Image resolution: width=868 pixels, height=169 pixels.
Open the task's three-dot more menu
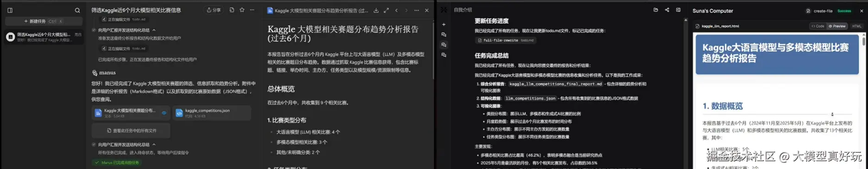coord(252,10)
